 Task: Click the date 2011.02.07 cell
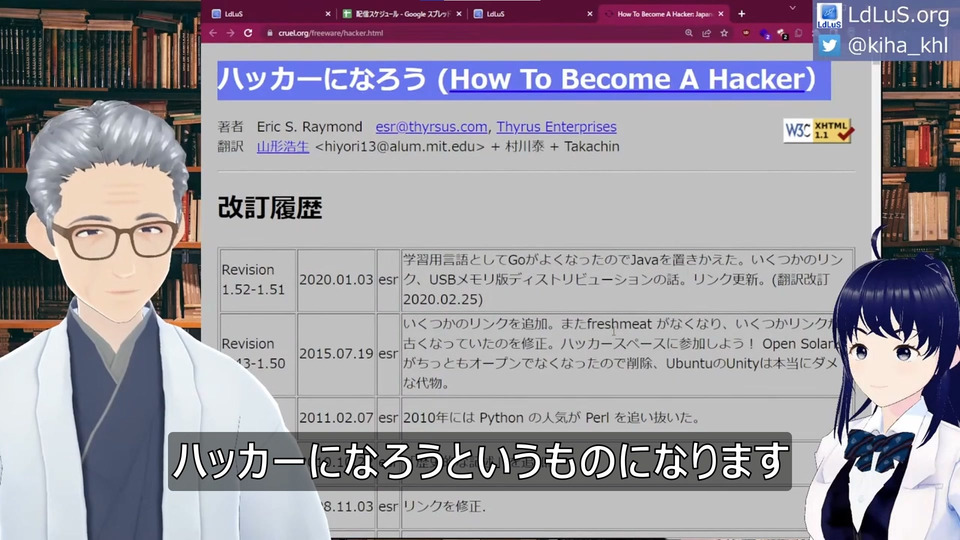[336, 418]
